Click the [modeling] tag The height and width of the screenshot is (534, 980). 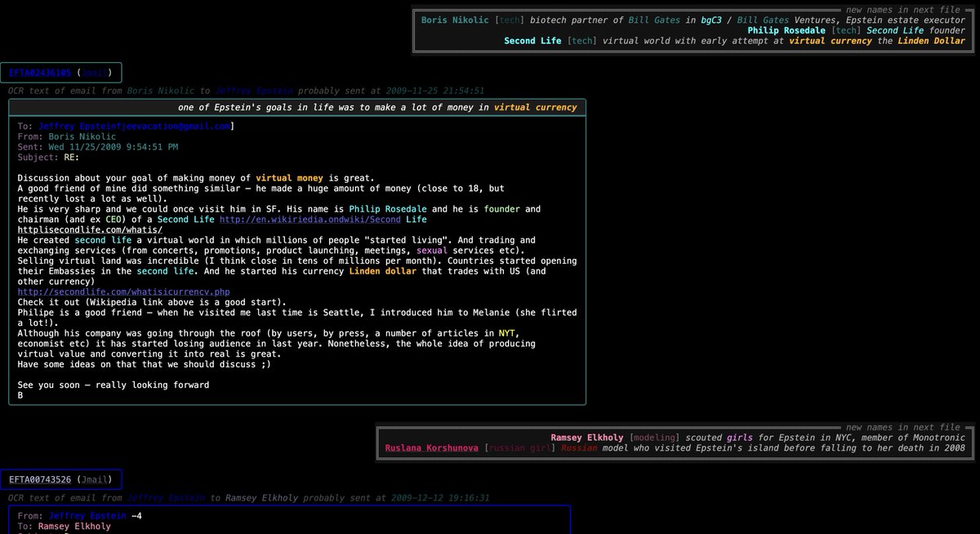(x=656, y=437)
